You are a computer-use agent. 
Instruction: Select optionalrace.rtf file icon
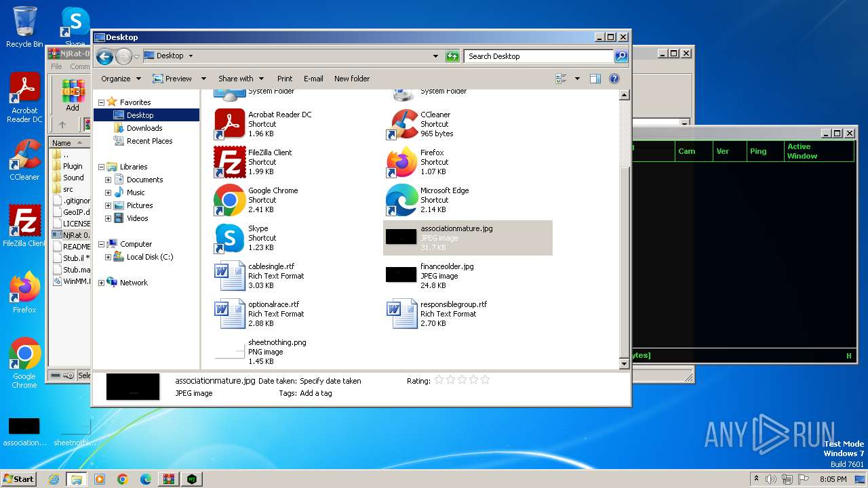tap(230, 314)
